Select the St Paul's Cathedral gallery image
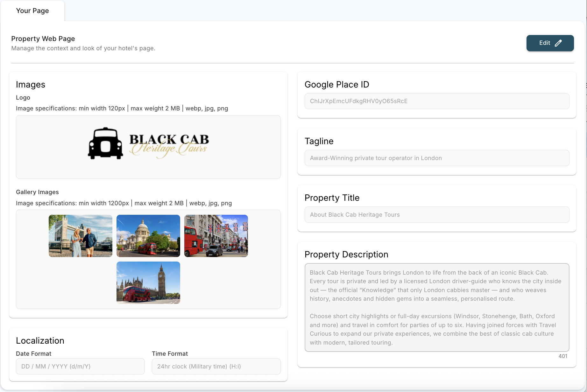Screen dimensions: 587x392 pos(148,236)
